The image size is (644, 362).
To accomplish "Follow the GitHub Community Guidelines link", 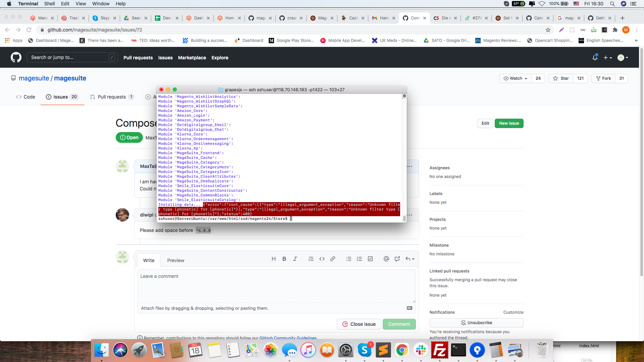I will (288, 338).
